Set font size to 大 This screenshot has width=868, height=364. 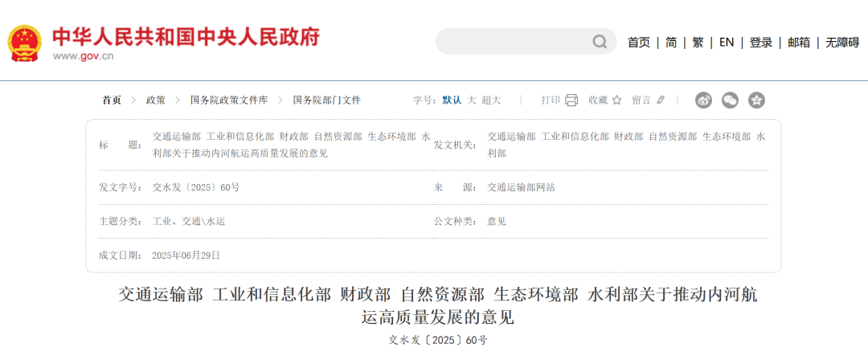tap(472, 100)
